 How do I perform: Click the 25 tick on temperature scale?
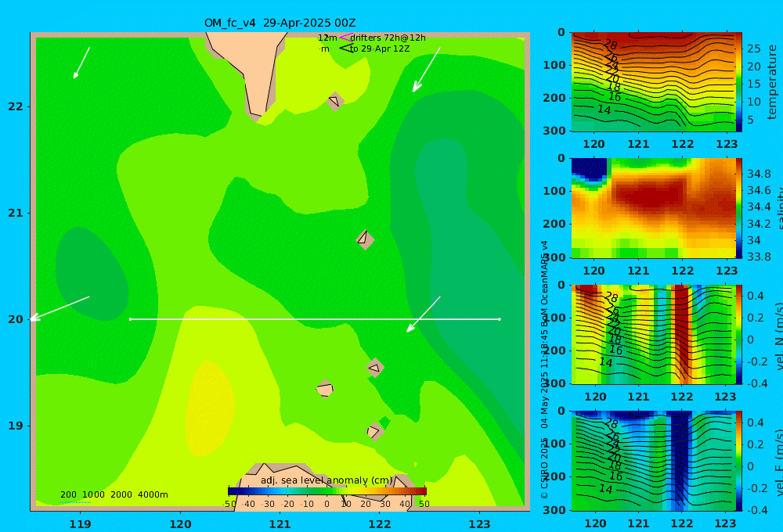(753, 49)
